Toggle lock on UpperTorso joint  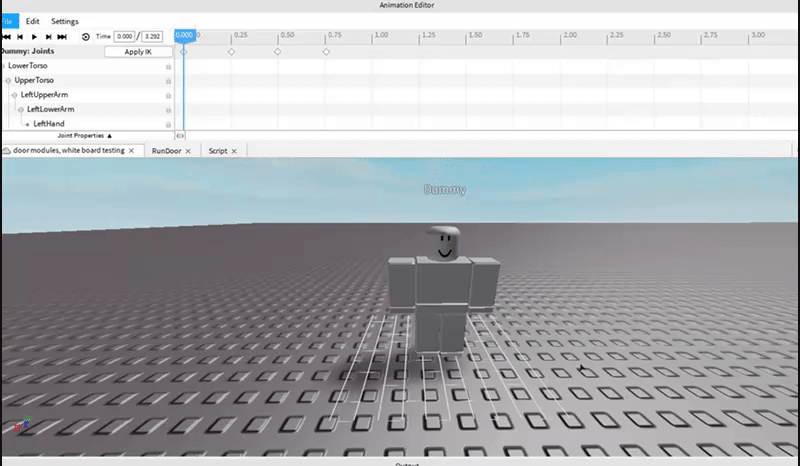pos(168,81)
